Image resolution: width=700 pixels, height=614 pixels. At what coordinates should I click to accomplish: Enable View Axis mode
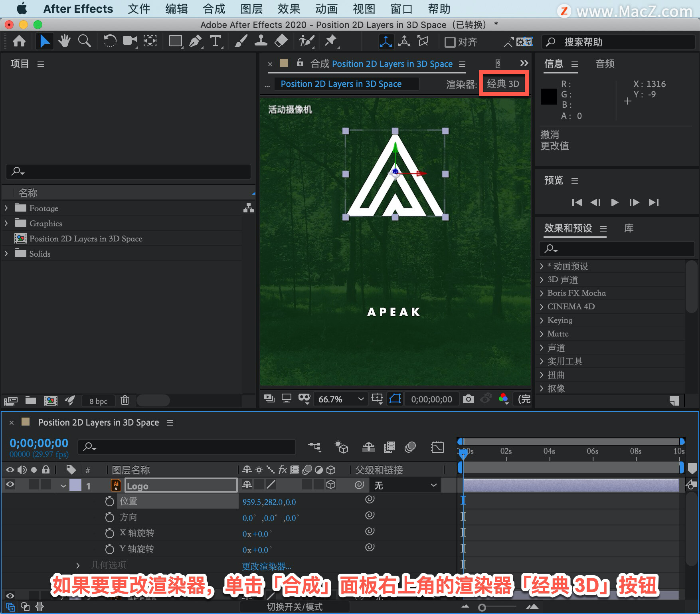tap(423, 42)
